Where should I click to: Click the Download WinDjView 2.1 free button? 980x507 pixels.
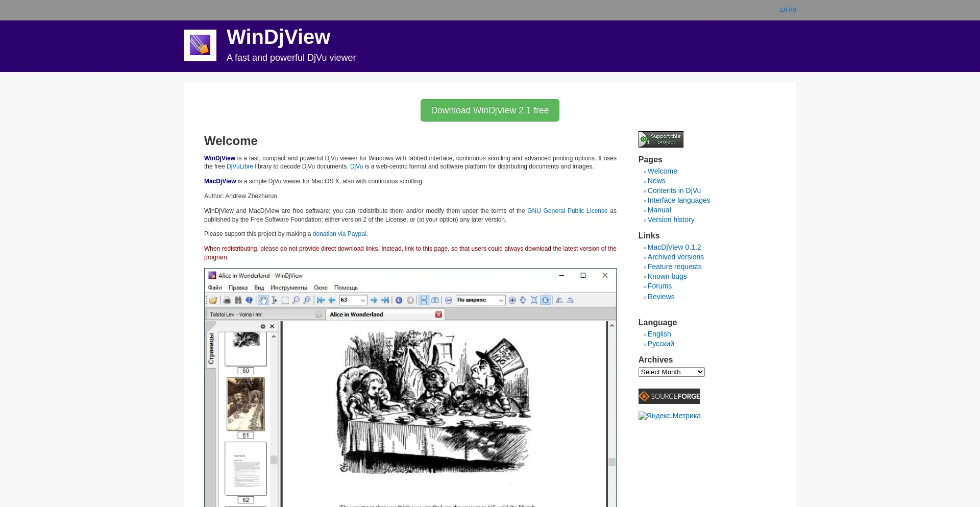[x=490, y=110]
